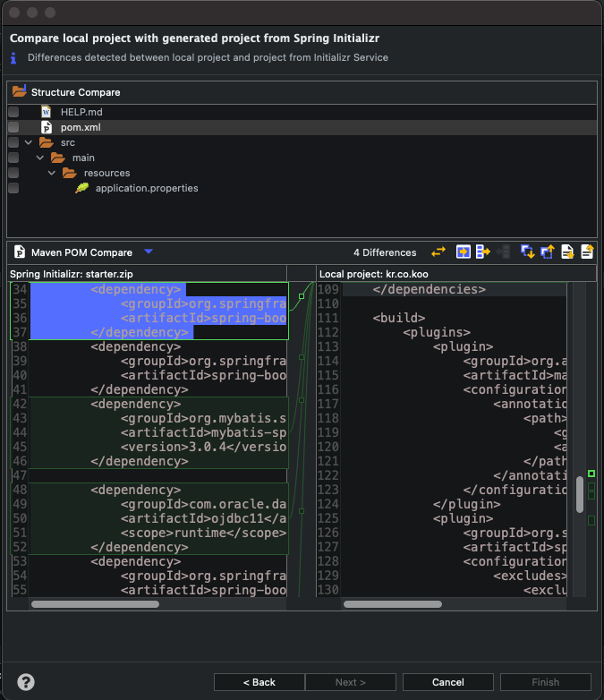Collapse the resources folder node
Screen dimensions: 604x700
pyautogui.click(x=52, y=173)
